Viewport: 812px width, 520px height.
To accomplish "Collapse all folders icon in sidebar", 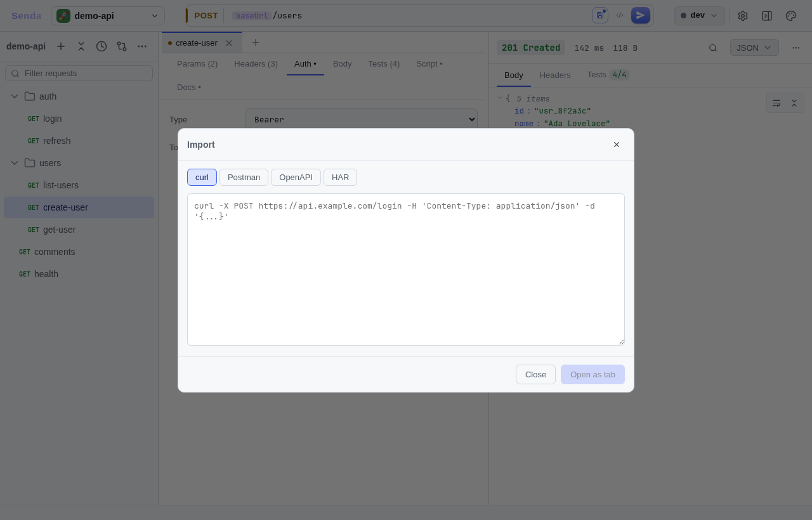I will [x=81, y=46].
